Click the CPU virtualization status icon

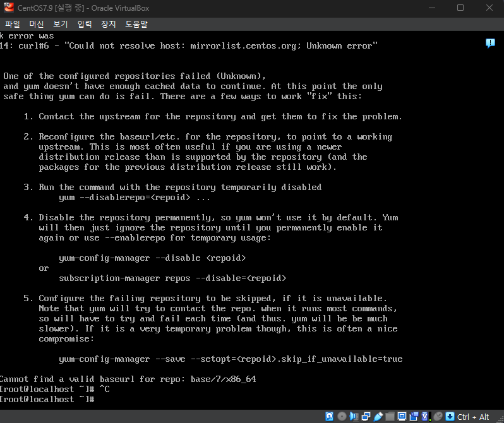[x=426, y=417]
